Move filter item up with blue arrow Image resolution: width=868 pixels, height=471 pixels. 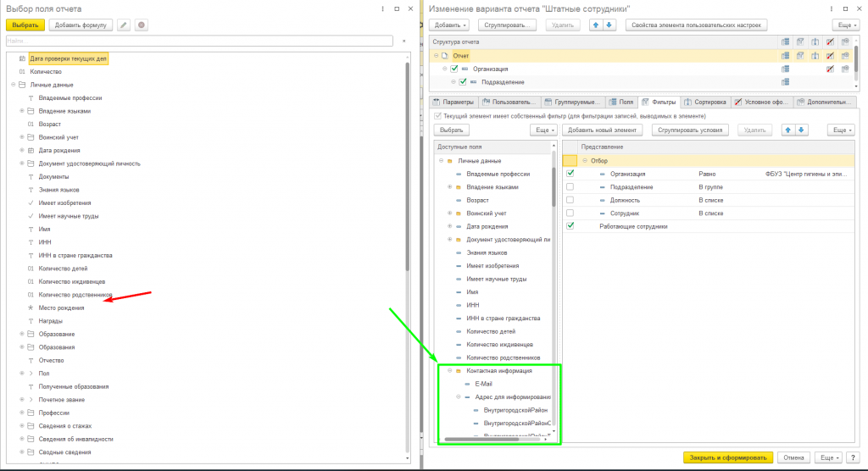pos(787,130)
